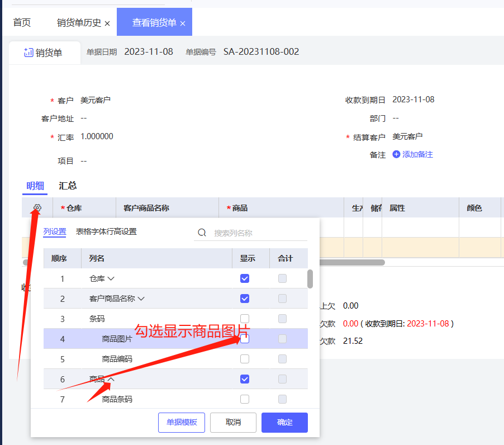The image size is (504, 445).
Task: Click the 搜索列名称 search field
Action: (257, 233)
